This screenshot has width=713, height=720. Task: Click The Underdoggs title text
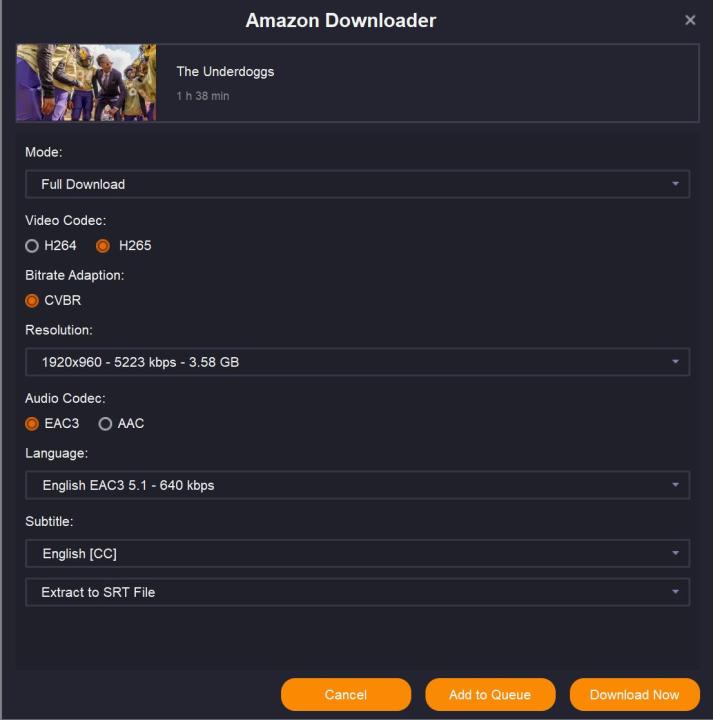[225, 72]
